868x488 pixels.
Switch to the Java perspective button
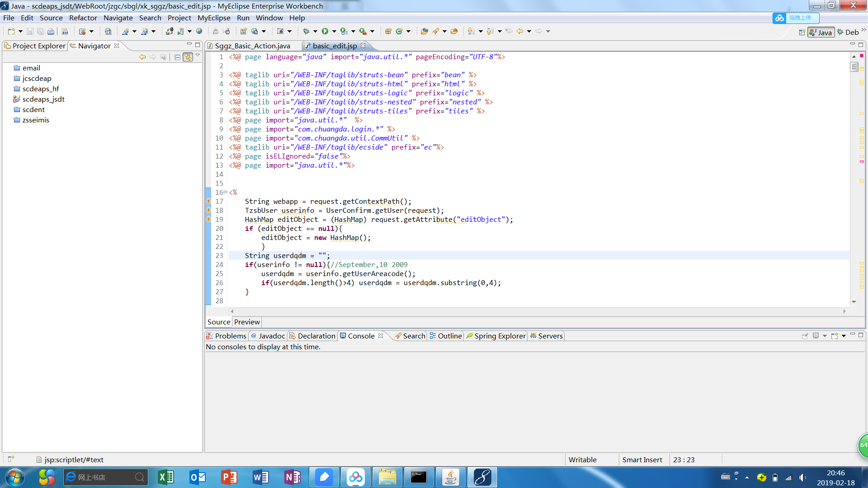[x=821, y=32]
